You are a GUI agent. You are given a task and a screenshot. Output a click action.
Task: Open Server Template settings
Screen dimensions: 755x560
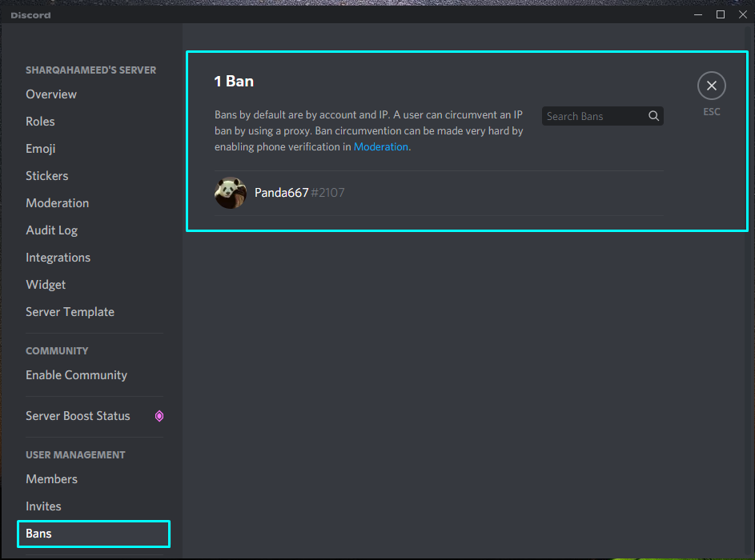click(70, 312)
